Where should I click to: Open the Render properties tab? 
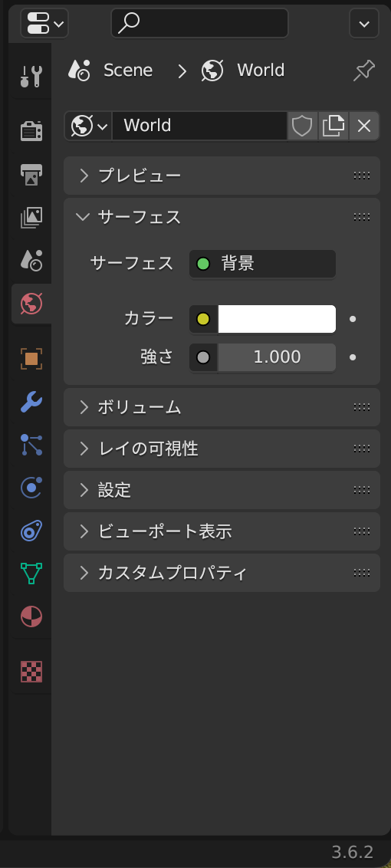[x=31, y=131]
